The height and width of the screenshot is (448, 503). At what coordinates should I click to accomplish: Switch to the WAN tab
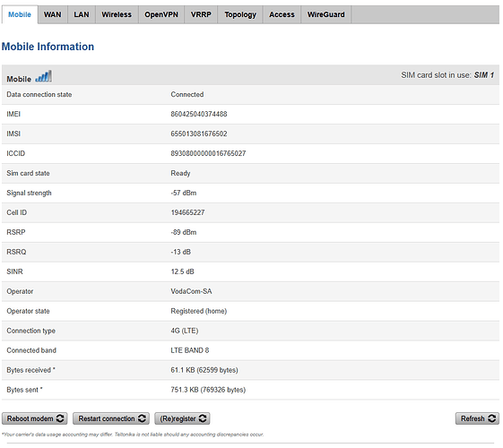coord(53,14)
